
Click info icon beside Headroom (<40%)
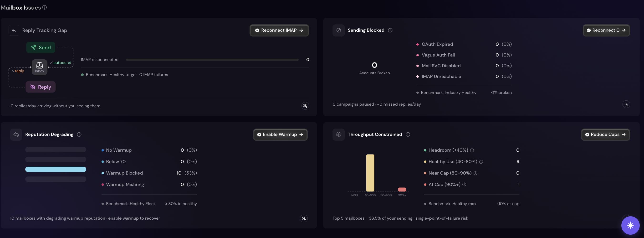472,150
